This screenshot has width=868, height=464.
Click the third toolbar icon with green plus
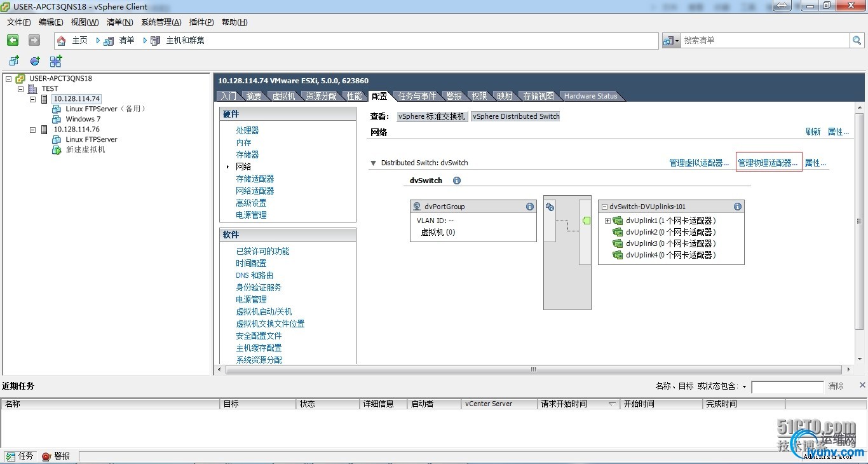(x=56, y=61)
